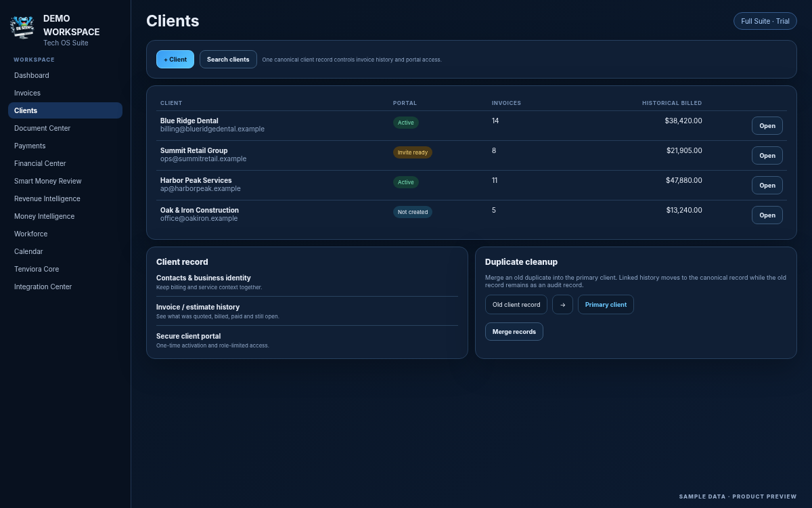Open the Blue Ridge Dental record
Viewport: 812px width, 508px height.
pyautogui.click(x=767, y=126)
